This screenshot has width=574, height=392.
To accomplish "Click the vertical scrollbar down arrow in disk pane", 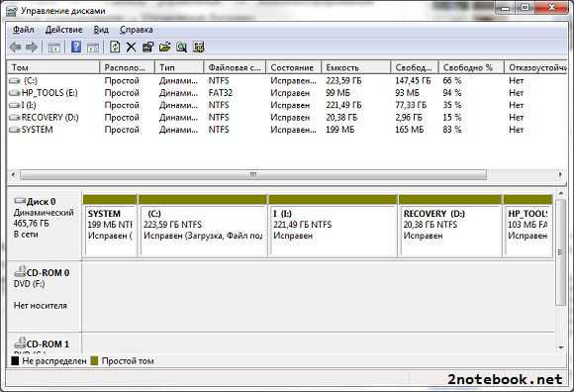I will click(x=561, y=348).
